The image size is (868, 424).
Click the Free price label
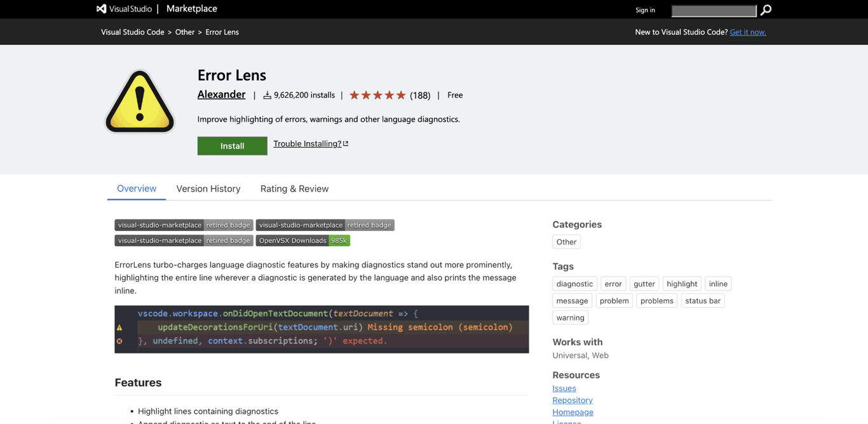point(455,95)
